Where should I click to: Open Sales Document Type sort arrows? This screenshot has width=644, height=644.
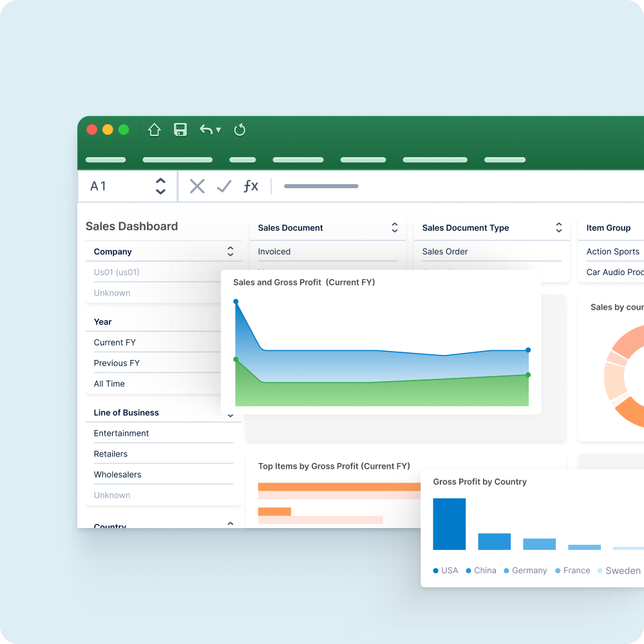pyautogui.click(x=558, y=228)
